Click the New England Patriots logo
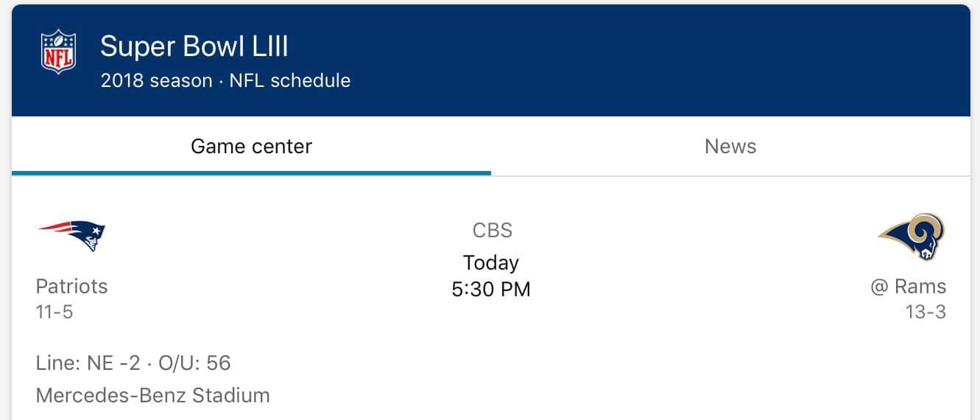The height and width of the screenshot is (420, 980). (71, 235)
